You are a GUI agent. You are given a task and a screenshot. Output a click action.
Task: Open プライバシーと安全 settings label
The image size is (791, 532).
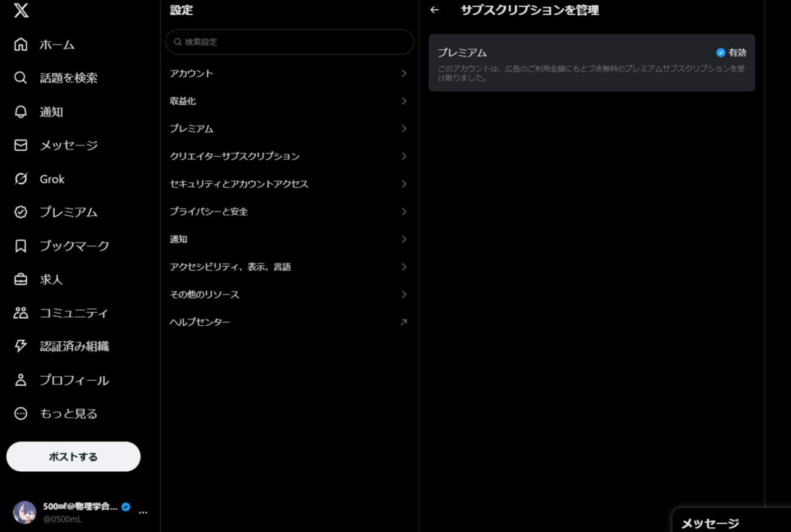pyautogui.click(x=209, y=212)
